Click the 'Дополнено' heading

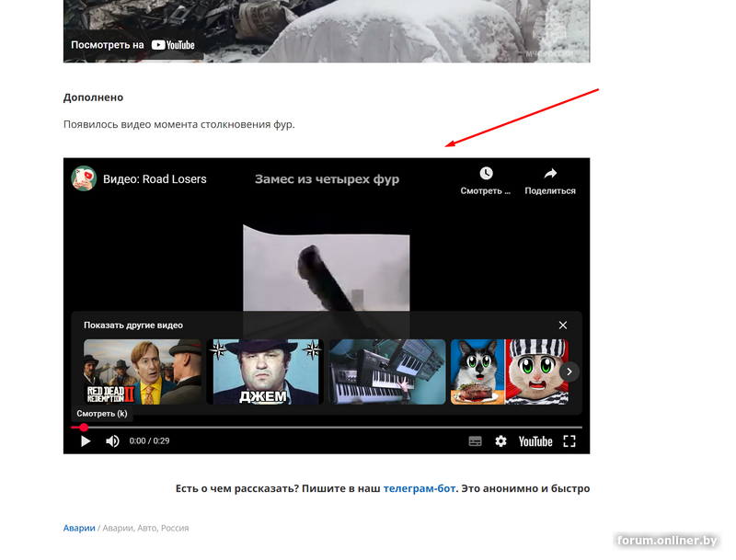[x=94, y=97]
